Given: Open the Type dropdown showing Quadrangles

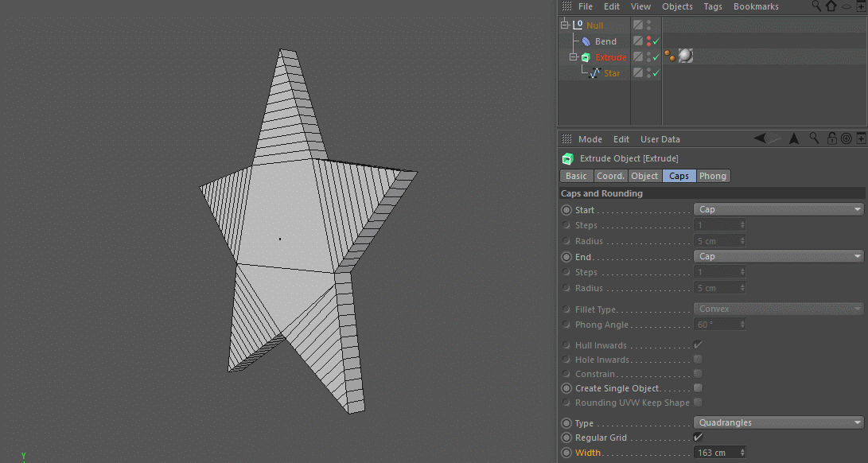Looking at the screenshot, I should (x=778, y=423).
